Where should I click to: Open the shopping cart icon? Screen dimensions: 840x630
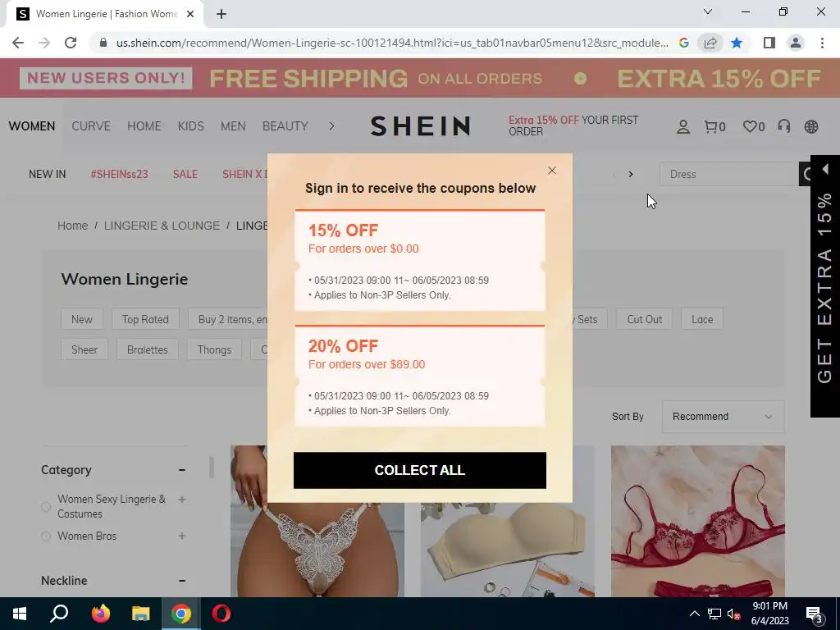point(714,127)
